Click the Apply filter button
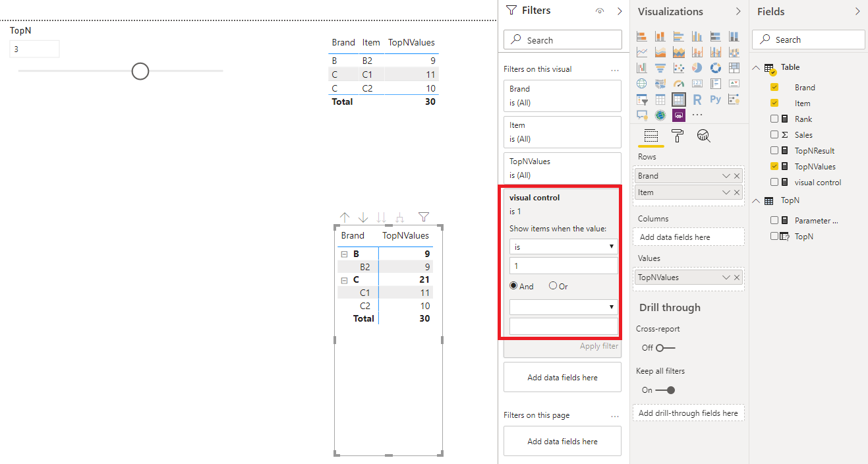 (599, 346)
